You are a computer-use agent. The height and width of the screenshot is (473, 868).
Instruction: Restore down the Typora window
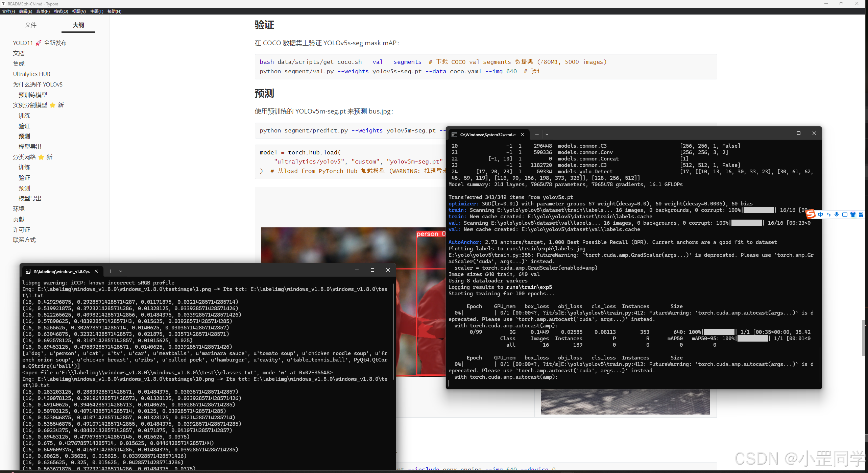tap(841, 4)
